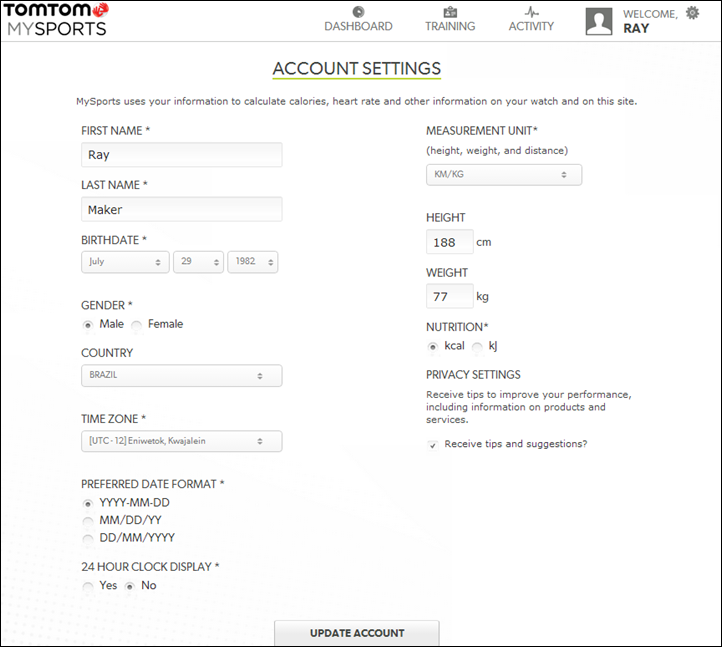Click the WELCOME, RAY user label
The image size is (722, 647).
coord(650,21)
